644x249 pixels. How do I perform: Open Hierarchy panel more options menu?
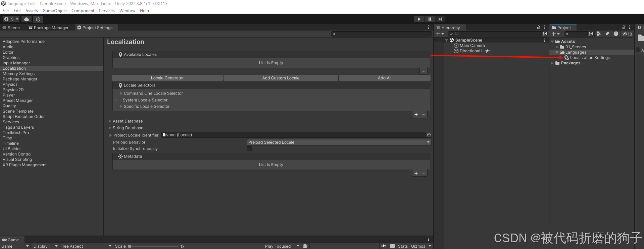pyautogui.click(x=544, y=27)
